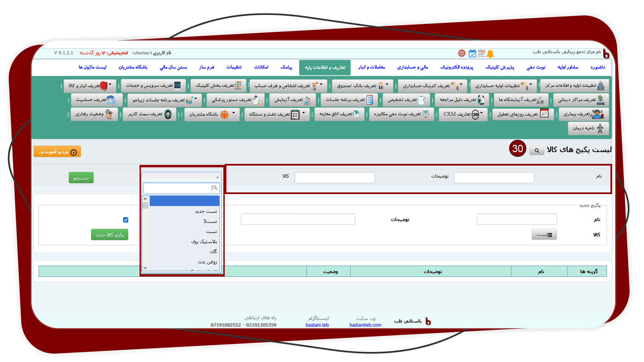Click the green جستجو search button
The width and height of the screenshot is (644, 362).
81,178
